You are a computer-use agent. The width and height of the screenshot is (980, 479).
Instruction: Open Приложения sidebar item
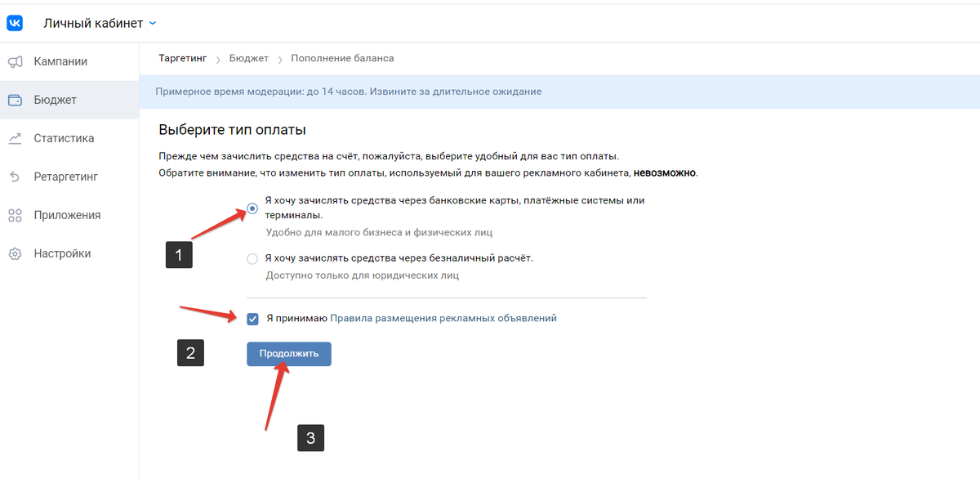click(69, 215)
